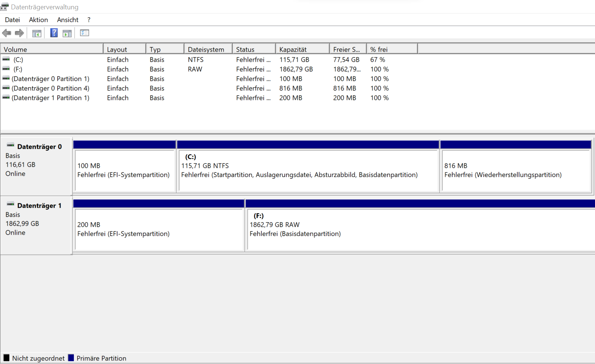The height and width of the screenshot is (364, 595).
Task: Sort by the % frei column header
Action: click(392, 49)
